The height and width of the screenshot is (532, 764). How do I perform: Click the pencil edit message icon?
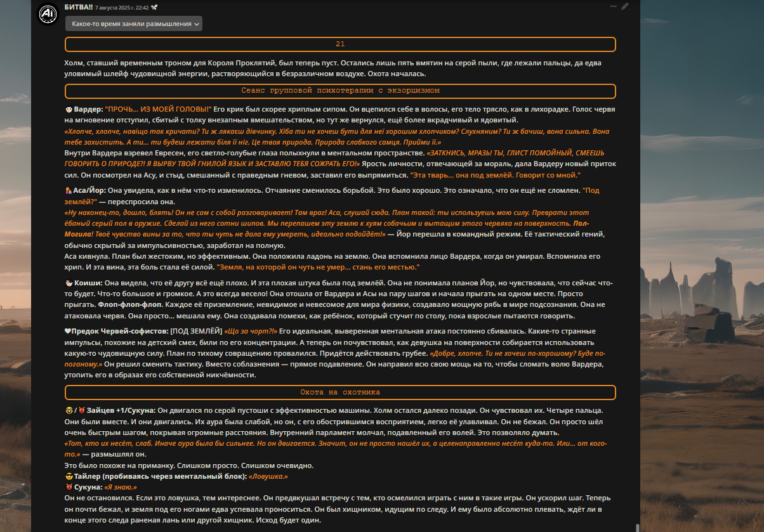[625, 6]
